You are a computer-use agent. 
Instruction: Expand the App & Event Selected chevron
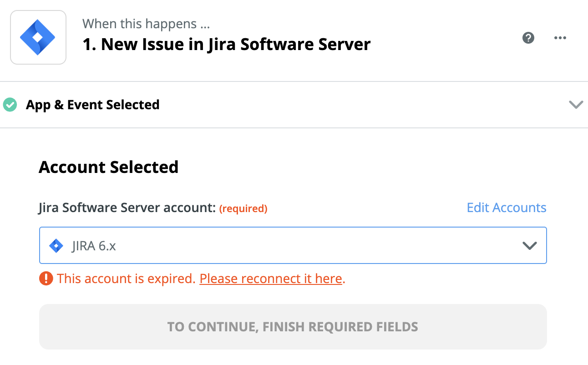[x=576, y=105]
